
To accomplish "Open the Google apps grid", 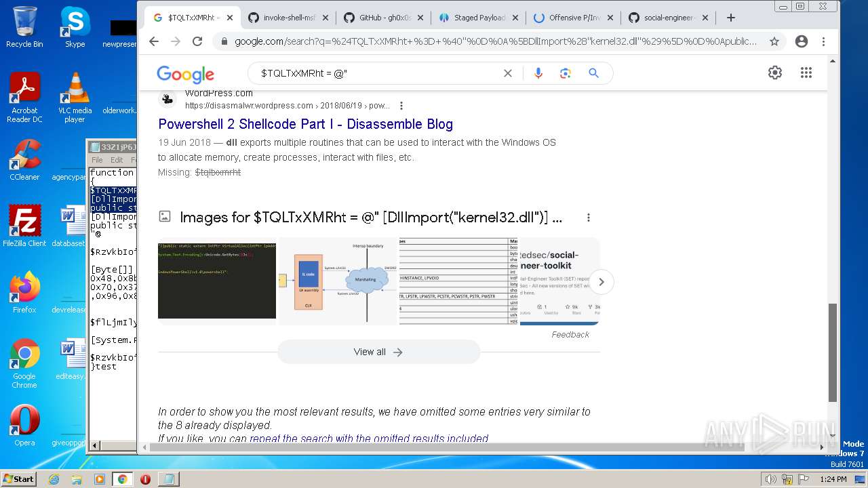I will pyautogui.click(x=806, y=73).
